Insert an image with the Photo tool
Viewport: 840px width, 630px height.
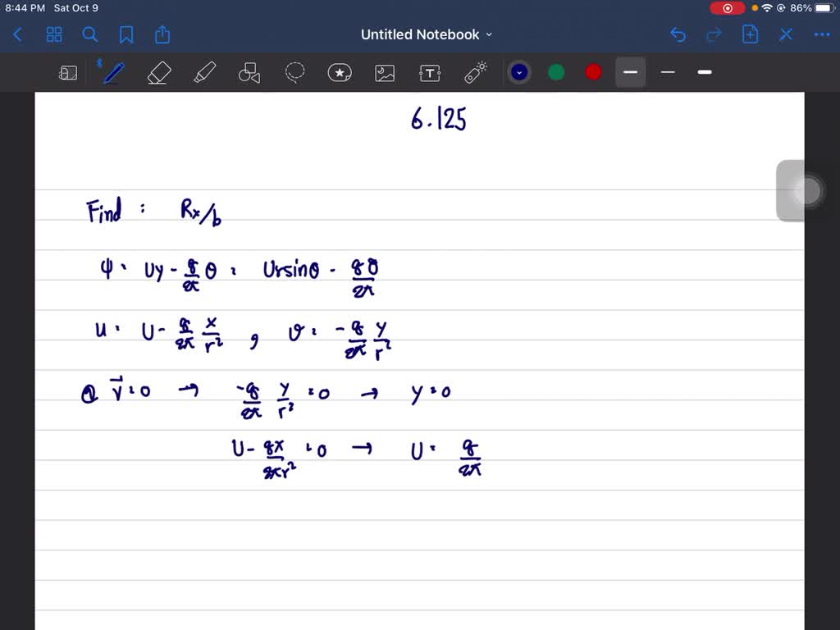(384, 72)
